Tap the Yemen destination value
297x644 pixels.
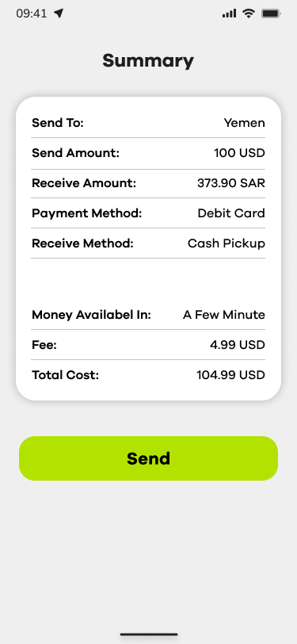click(x=245, y=123)
